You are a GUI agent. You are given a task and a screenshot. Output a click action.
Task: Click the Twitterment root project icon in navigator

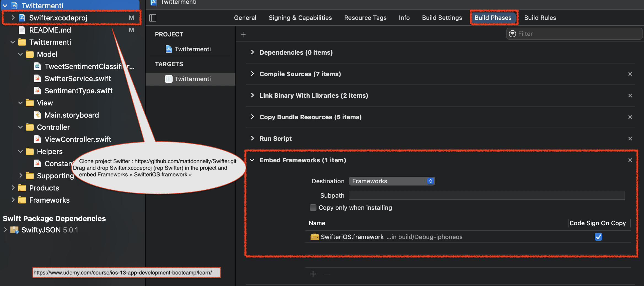[14, 6]
